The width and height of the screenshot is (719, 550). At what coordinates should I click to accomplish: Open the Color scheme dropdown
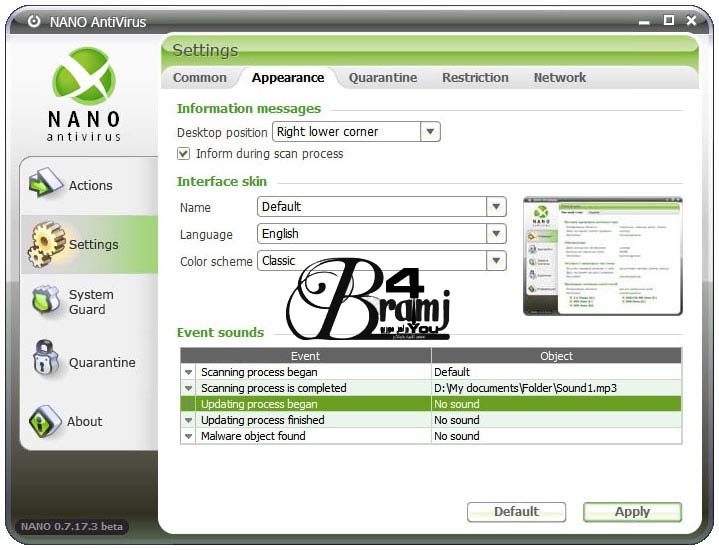496,261
